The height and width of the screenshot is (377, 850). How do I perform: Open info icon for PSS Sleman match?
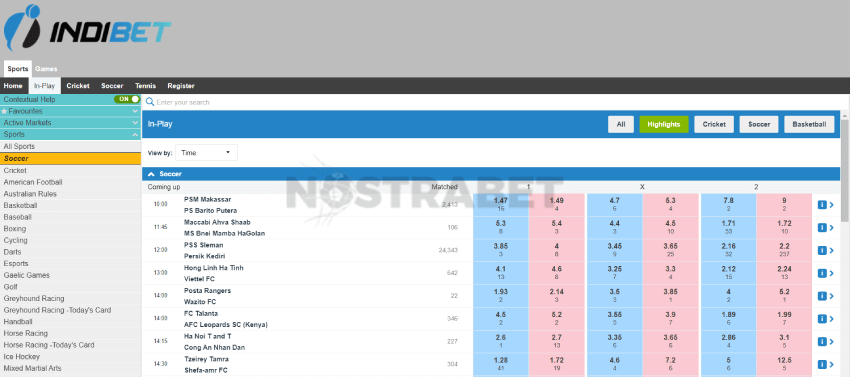[x=821, y=250]
